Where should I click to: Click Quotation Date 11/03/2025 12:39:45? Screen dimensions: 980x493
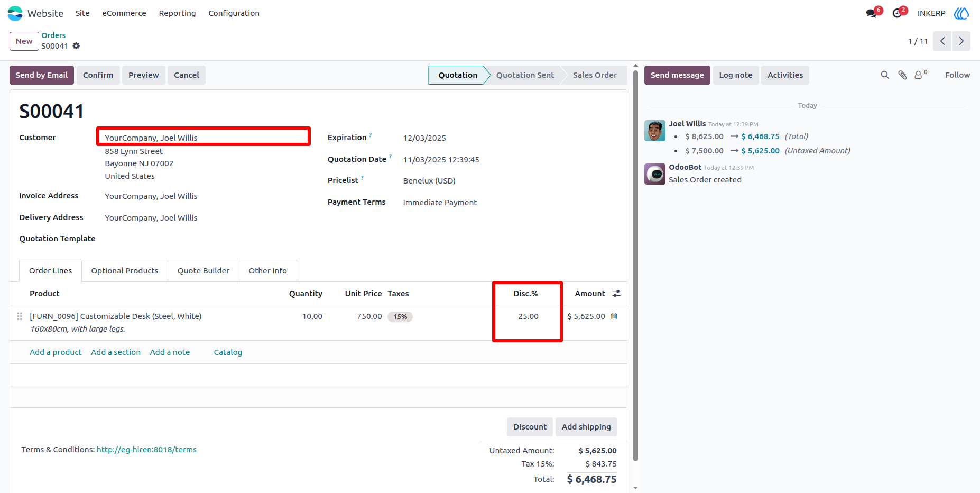tap(441, 160)
